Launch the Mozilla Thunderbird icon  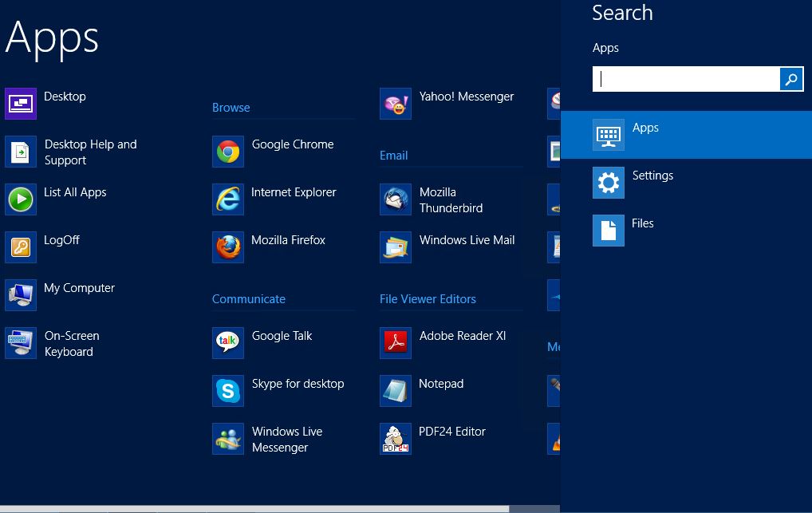click(x=396, y=199)
